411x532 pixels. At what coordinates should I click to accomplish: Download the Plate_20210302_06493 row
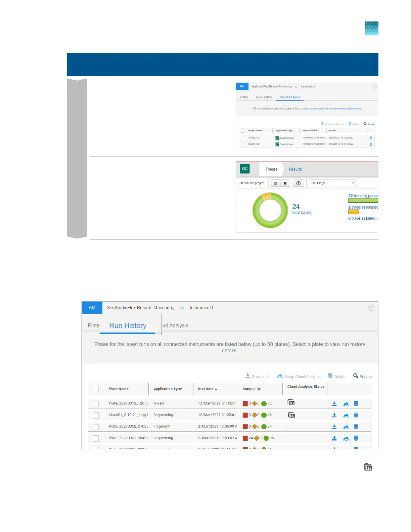coord(334,438)
